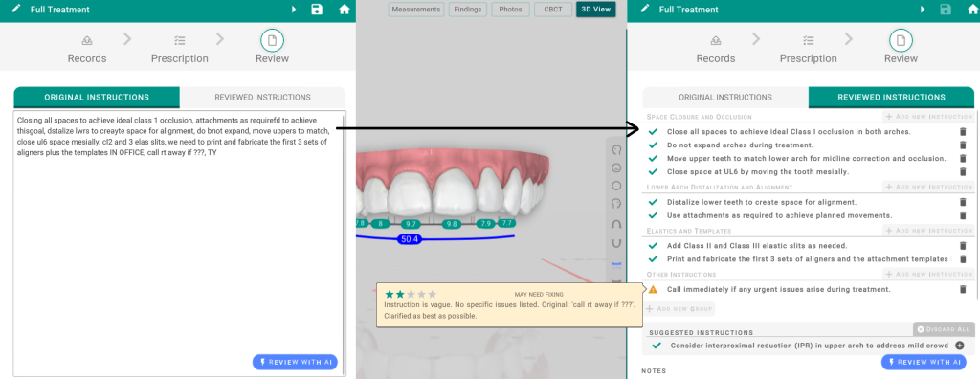Show the lower arch occlusal view icon
980x379 pixels.
(616, 242)
